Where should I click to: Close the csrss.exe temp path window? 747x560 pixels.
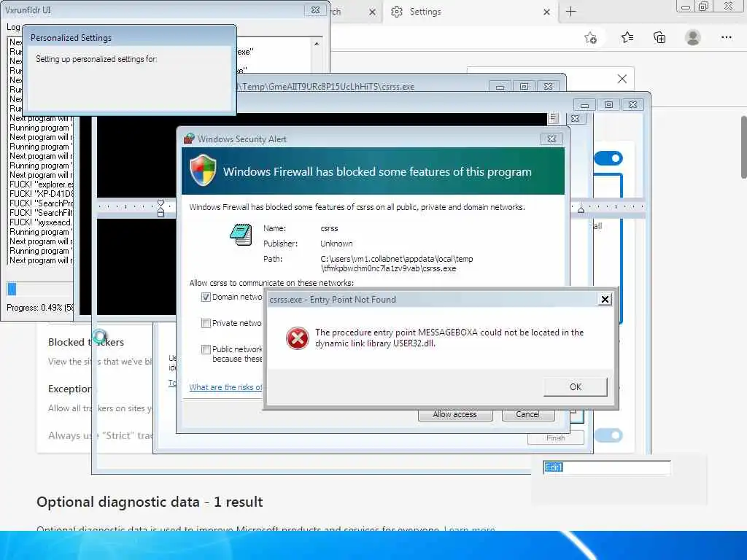(x=548, y=87)
